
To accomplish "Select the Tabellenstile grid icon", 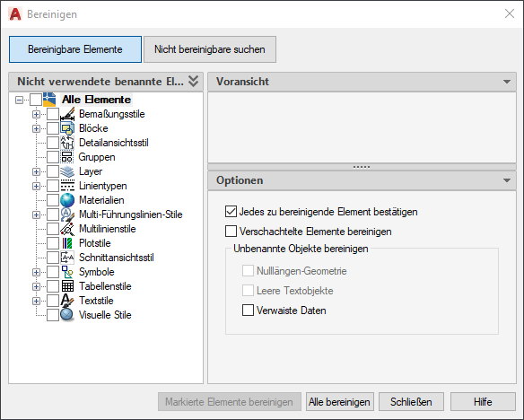I will [x=67, y=286].
